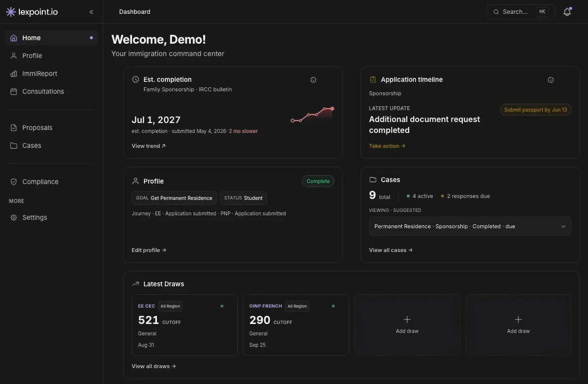Click the Home house icon
Screen dimensions: 588x384
point(13,38)
